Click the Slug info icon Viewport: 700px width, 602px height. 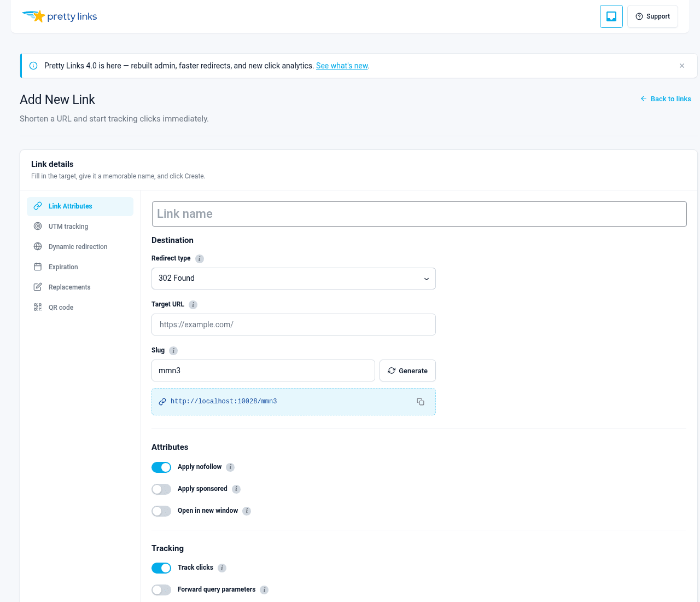[173, 351]
